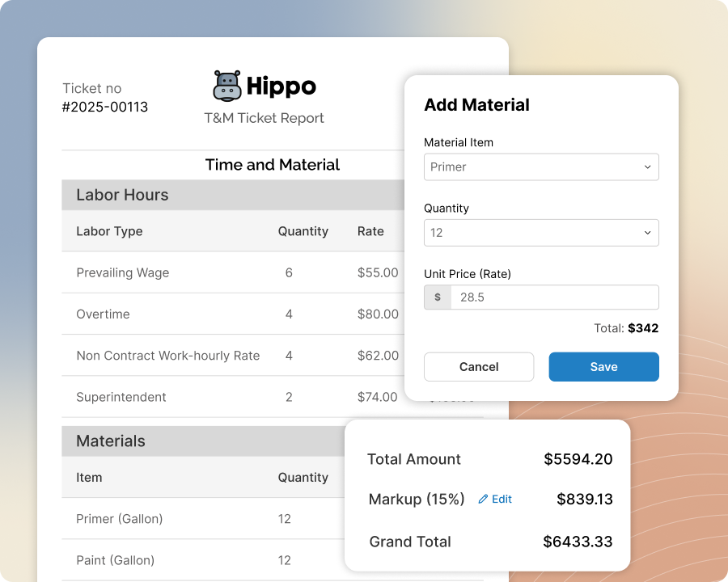Image resolution: width=728 pixels, height=582 pixels.
Task: Click the Total Amount value $5594.20
Action: 578,459
